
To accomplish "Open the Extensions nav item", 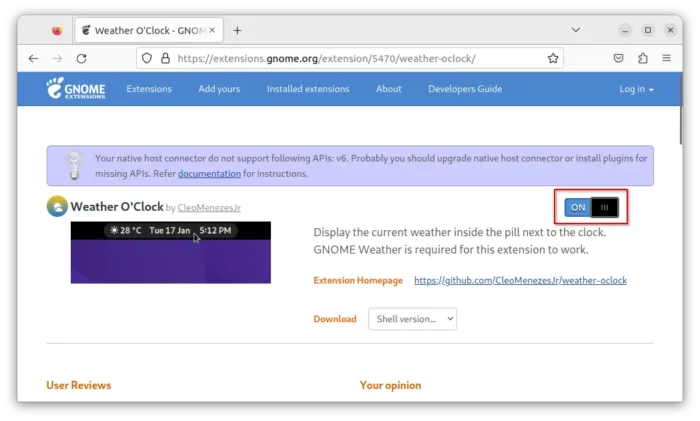I will pos(149,89).
